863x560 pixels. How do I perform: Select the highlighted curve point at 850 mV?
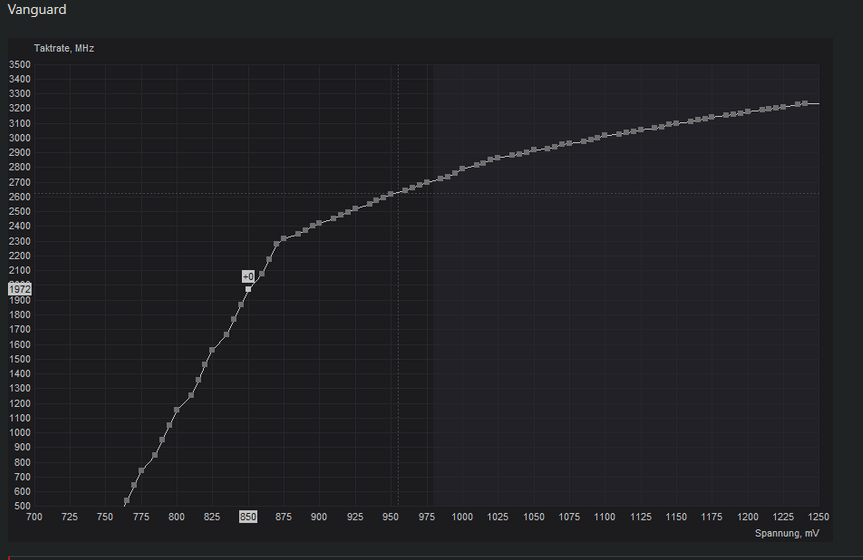[x=248, y=289]
